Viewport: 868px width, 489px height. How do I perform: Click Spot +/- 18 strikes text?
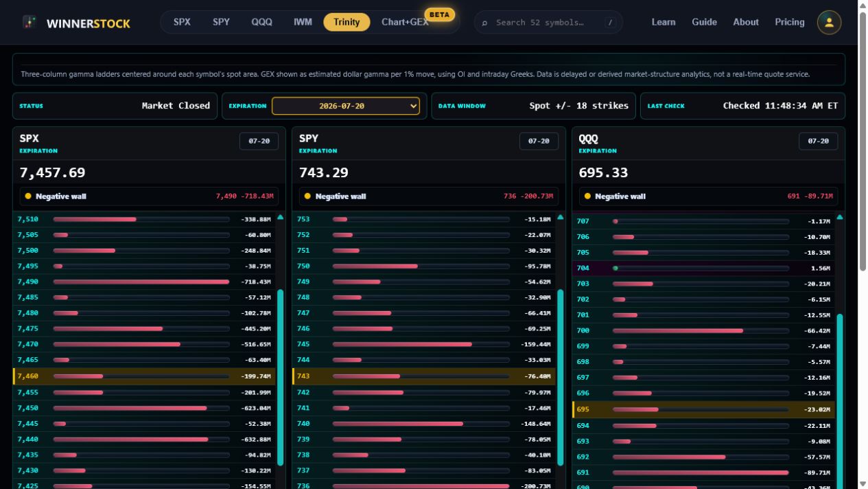coord(578,106)
